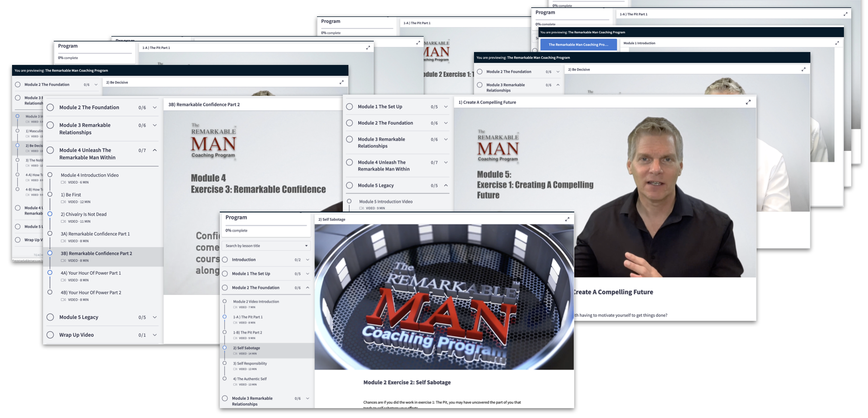
Task: Click progress bar in far-left Pit Part 1 window
Action: tap(95, 53)
